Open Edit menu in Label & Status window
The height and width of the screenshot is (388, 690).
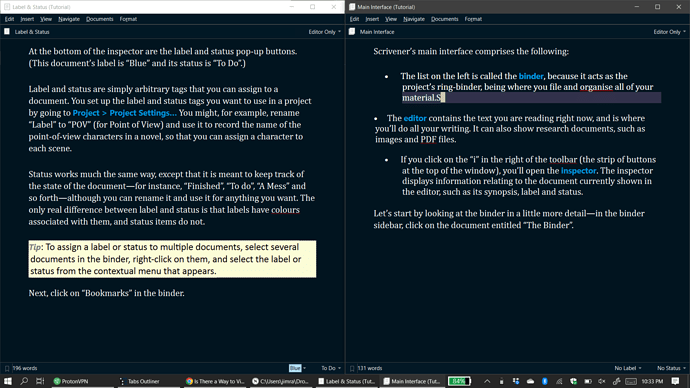click(x=9, y=19)
